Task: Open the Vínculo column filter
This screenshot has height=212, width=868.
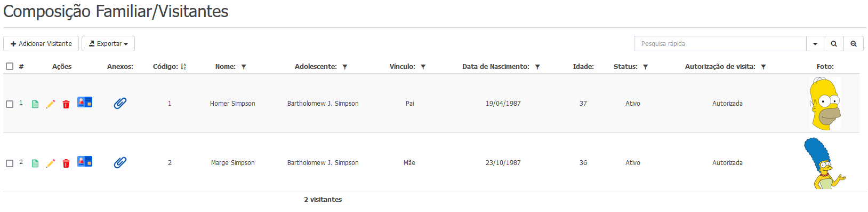Action: pyautogui.click(x=423, y=67)
